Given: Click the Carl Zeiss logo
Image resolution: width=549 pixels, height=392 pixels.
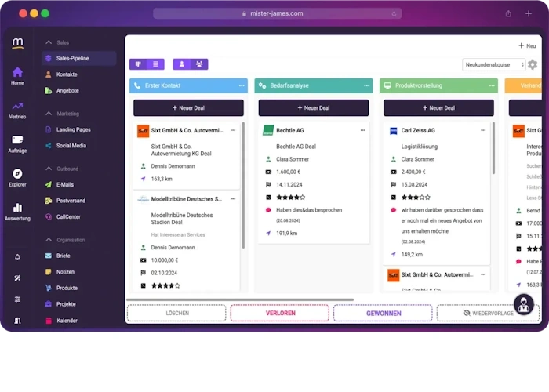Looking at the screenshot, I should click(x=393, y=131).
